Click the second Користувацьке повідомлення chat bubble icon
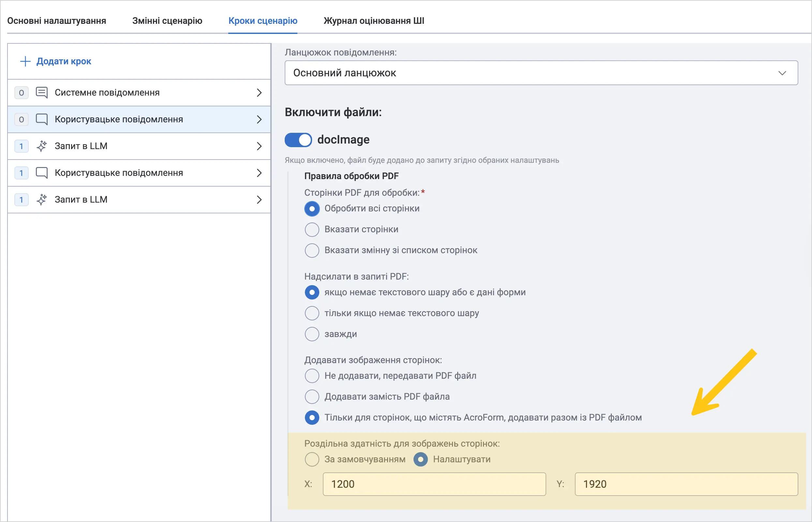812x522 pixels. coord(42,173)
